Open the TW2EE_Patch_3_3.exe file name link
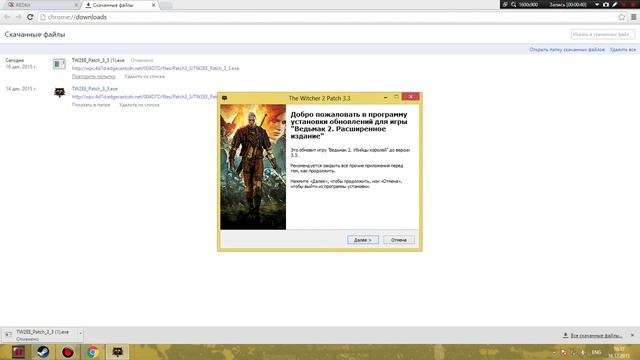The height and width of the screenshot is (360, 640). (95, 89)
